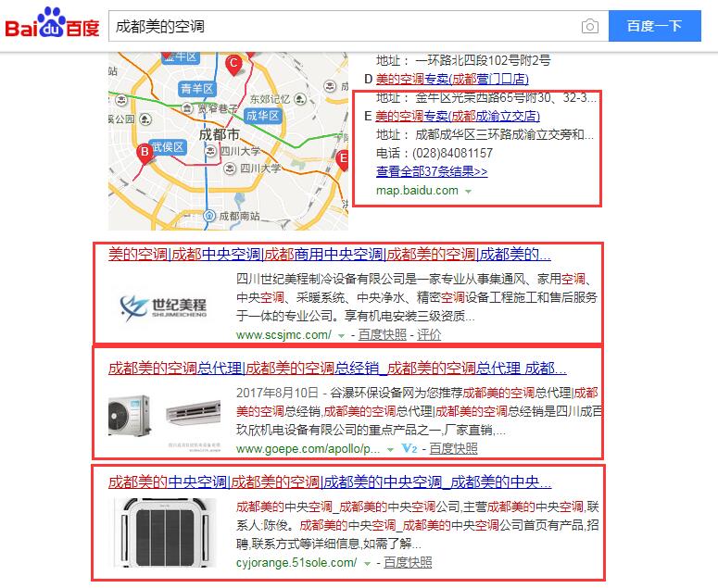Open 美的空调专卖(成都成渝立交店) link
This screenshot has width=718, height=588.
click(458, 116)
